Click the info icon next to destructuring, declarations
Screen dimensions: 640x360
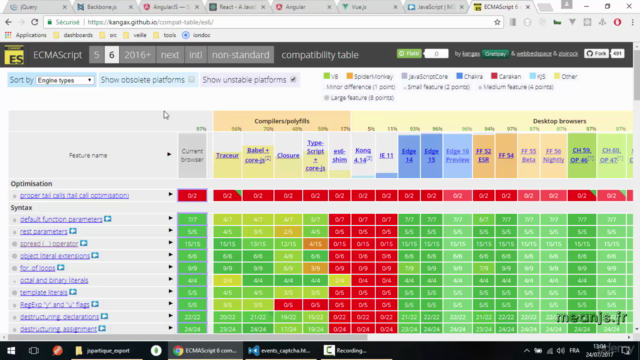(104, 316)
